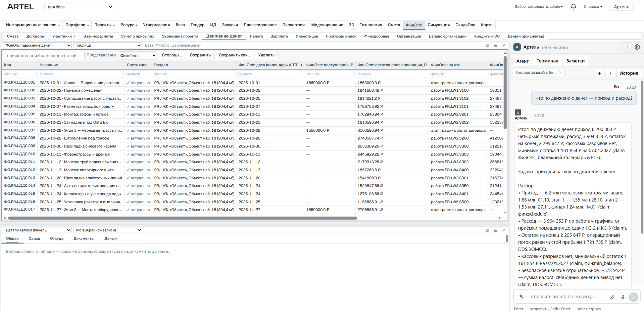Send the message to the agent
Image resolution: width=644 pixels, height=311 pixels.
click(633, 297)
